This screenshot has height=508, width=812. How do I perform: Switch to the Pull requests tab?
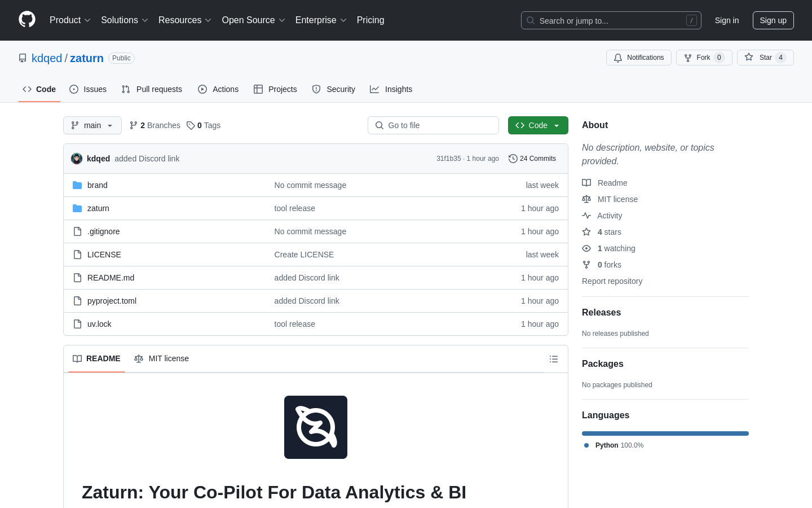(152, 89)
